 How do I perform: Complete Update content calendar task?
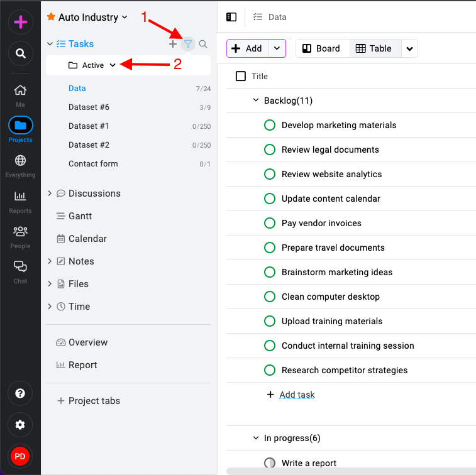(270, 199)
